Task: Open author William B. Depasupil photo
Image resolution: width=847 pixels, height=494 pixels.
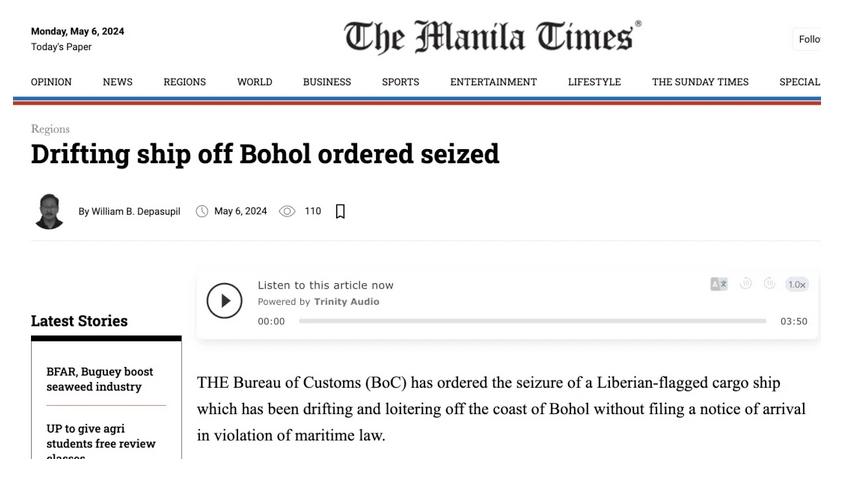Action: pos(49,211)
